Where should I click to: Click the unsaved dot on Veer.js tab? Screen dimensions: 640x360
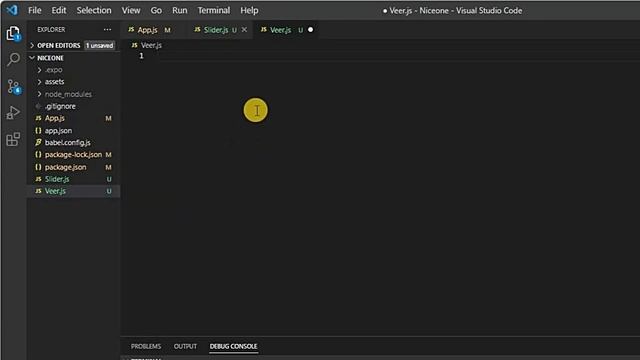pos(311,29)
